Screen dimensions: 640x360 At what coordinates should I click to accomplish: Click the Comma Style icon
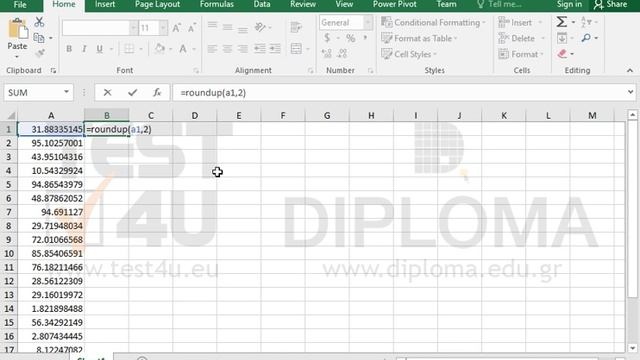click(x=365, y=38)
